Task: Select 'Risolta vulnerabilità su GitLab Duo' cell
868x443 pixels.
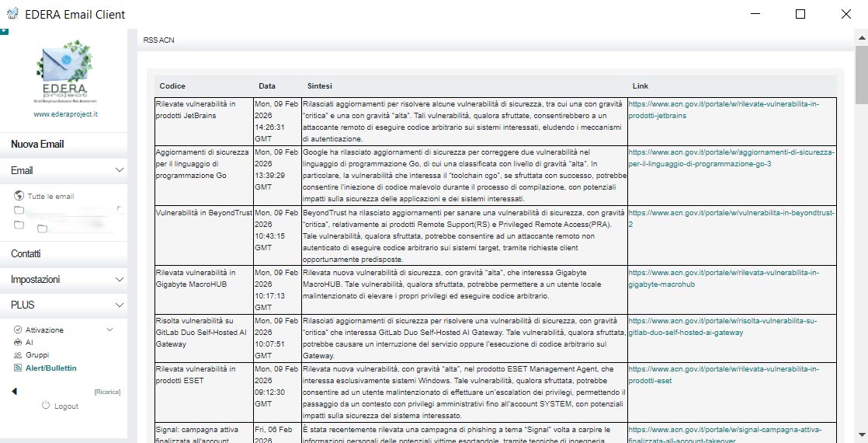Action: [x=204, y=338]
